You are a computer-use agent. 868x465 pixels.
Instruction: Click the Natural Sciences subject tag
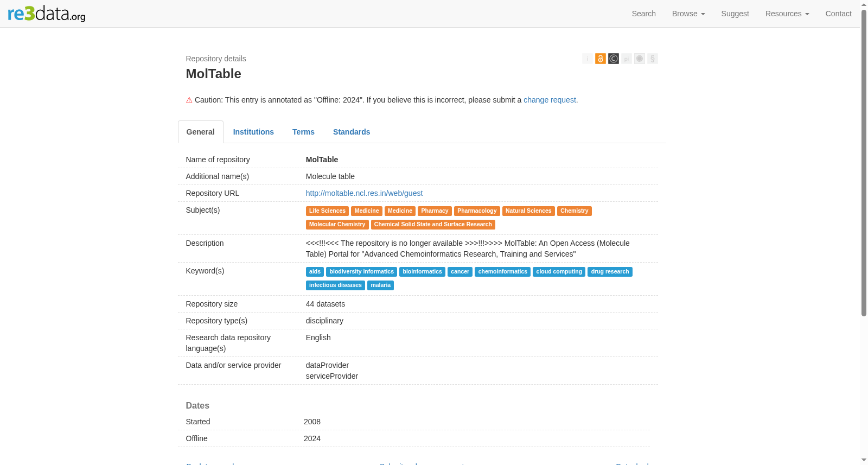point(528,211)
